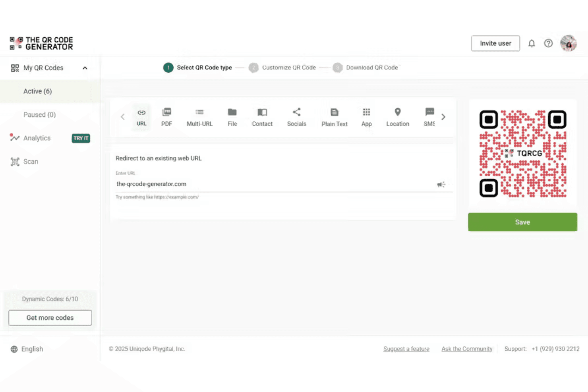Screen dimensions: 588x392
Task: Click the Get more codes button
Action: pyautogui.click(x=50, y=318)
